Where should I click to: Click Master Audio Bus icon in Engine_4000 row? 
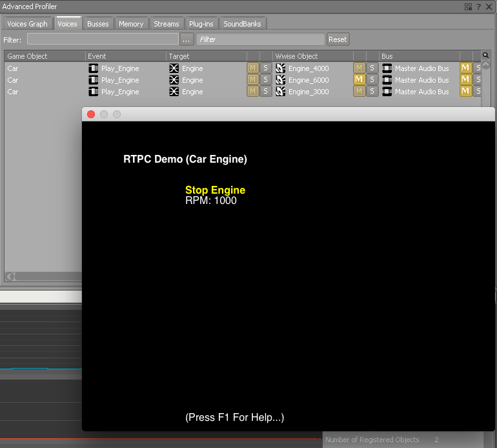click(x=387, y=68)
